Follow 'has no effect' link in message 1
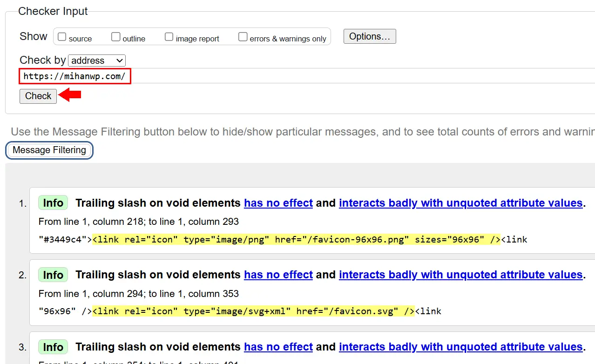 coord(278,203)
